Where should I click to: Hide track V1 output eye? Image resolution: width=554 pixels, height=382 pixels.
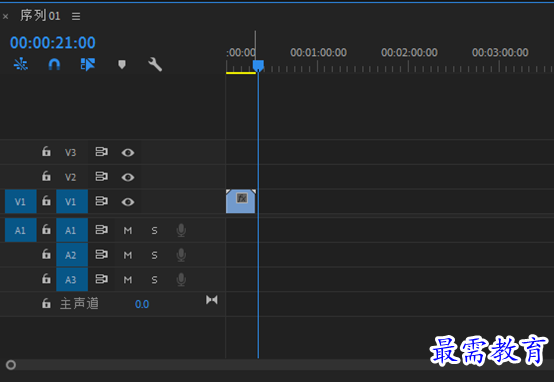coord(128,202)
